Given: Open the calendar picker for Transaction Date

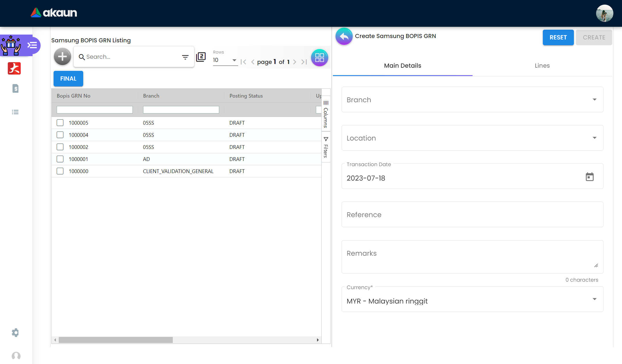Looking at the screenshot, I should coord(589,177).
